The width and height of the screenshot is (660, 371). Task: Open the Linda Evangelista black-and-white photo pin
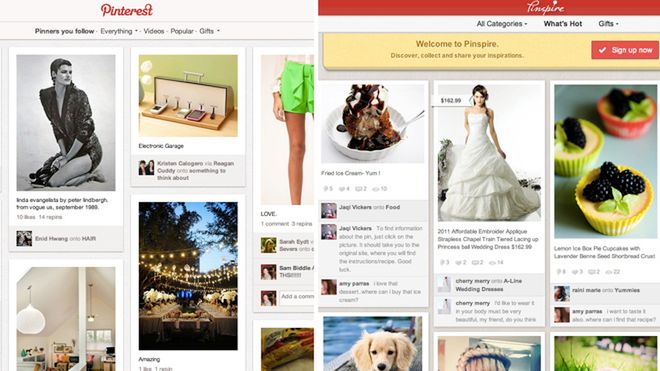[66, 123]
